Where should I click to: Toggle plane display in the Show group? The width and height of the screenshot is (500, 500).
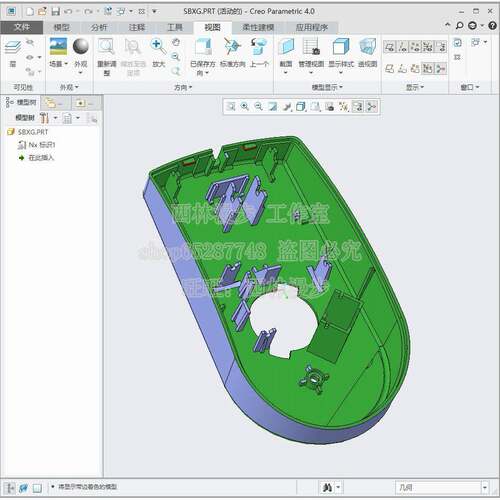390,47
